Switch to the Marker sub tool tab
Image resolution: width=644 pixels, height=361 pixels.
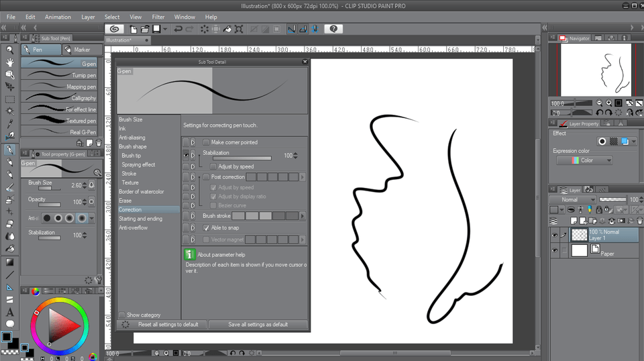(x=83, y=50)
